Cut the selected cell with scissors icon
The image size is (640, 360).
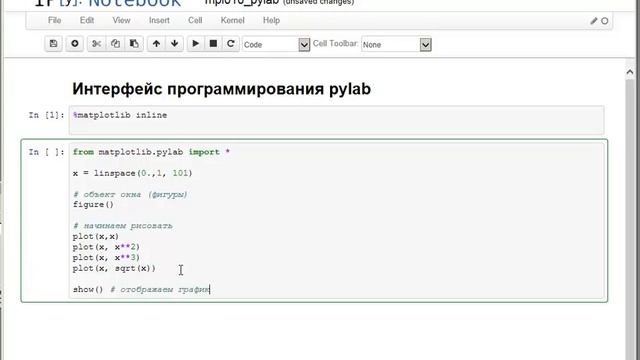coord(96,44)
